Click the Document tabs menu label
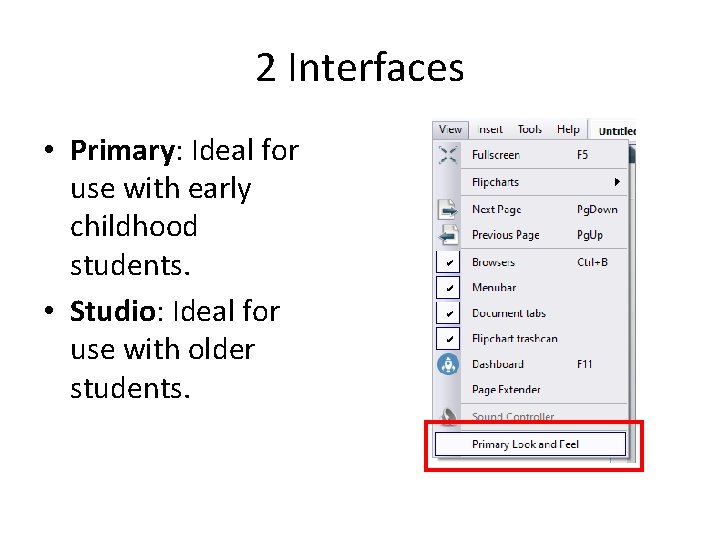The height and width of the screenshot is (540, 720). tap(509, 313)
